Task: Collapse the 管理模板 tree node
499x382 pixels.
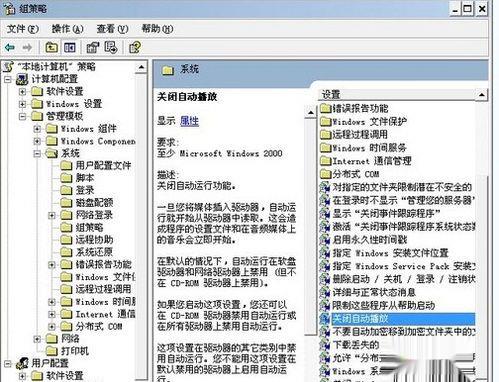Action: (x=22, y=116)
